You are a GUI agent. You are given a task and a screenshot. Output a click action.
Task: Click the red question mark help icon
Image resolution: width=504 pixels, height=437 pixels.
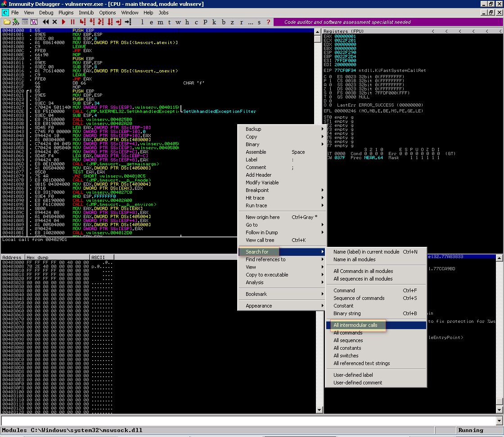click(268, 22)
